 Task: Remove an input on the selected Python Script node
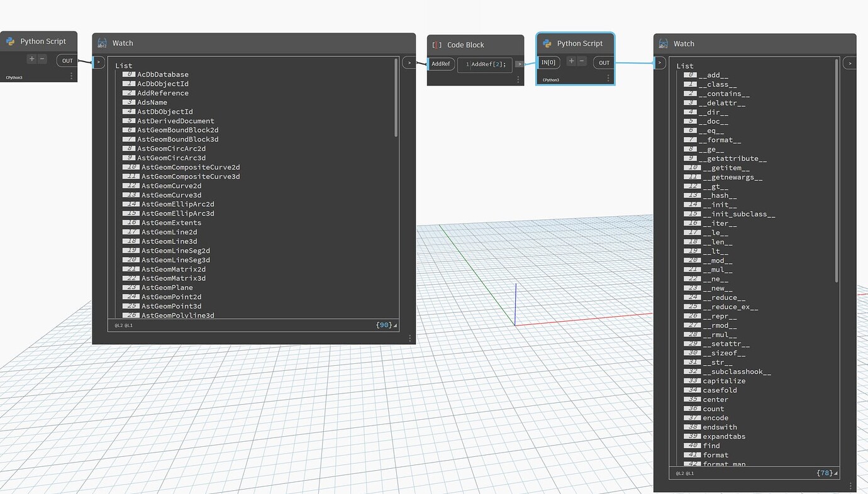[581, 62]
